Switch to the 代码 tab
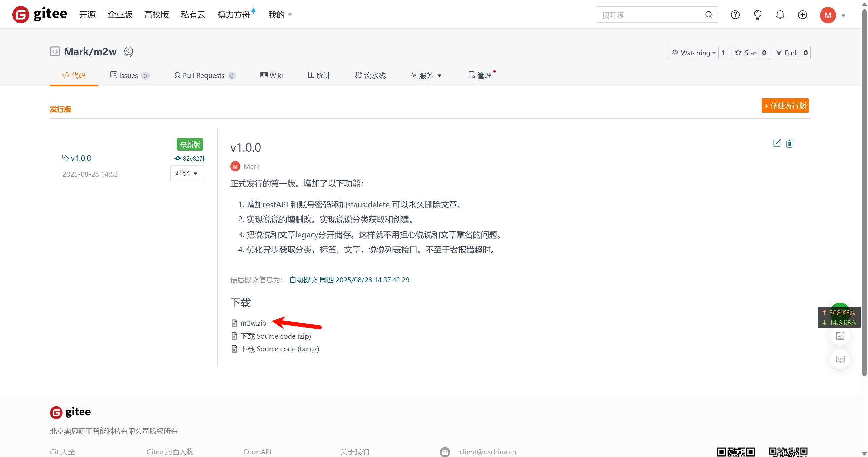 74,75
